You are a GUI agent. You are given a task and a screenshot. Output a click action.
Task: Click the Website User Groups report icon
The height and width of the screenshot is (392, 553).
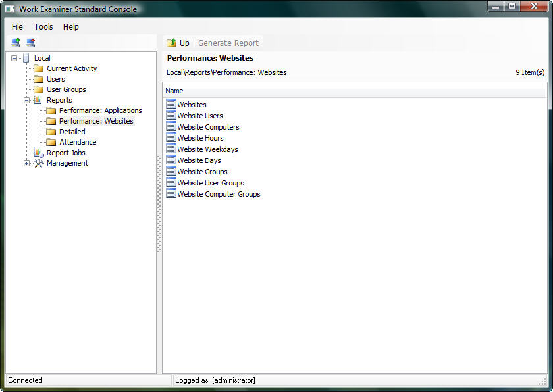pos(171,182)
